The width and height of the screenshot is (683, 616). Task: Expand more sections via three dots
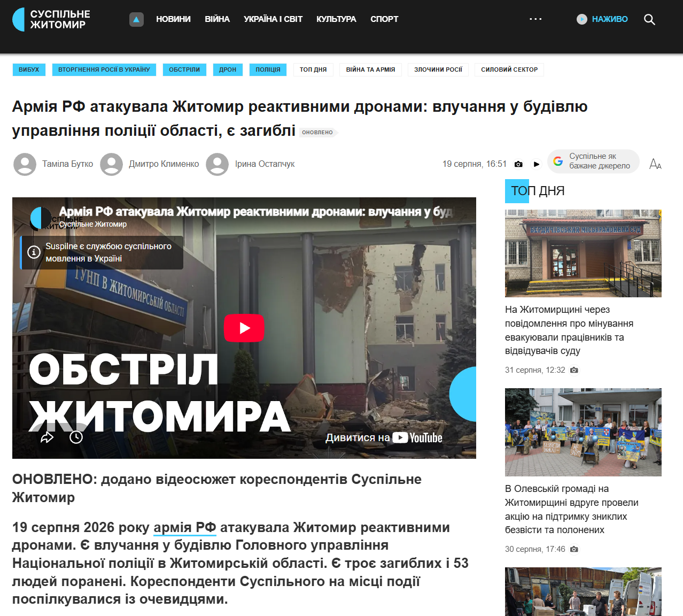535,19
